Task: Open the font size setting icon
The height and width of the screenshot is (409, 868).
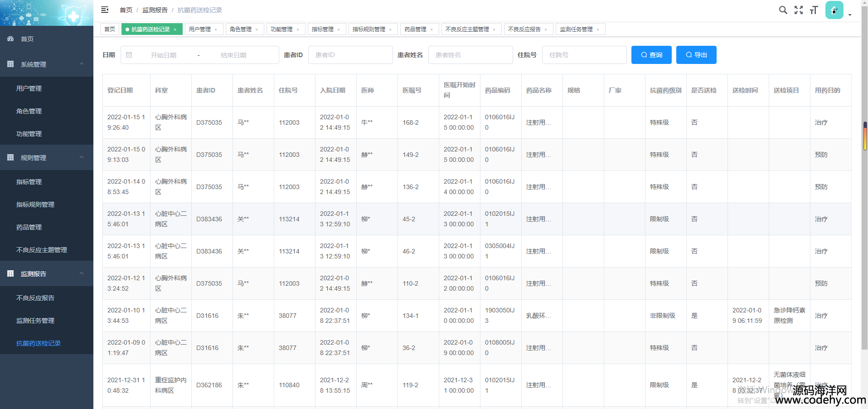Action: tap(814, 10)
